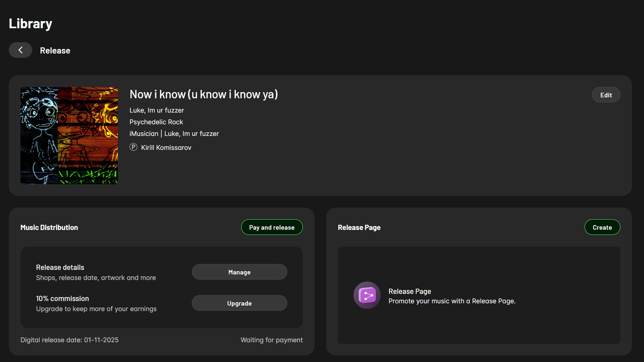
Task: Click the Release breadcrumb label
Action: click(x=55, y=51)
